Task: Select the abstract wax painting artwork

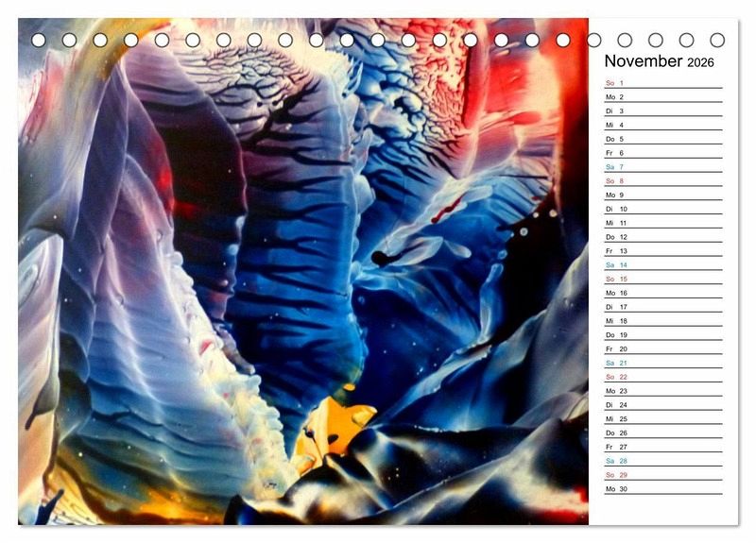Action: pos(302,274)
